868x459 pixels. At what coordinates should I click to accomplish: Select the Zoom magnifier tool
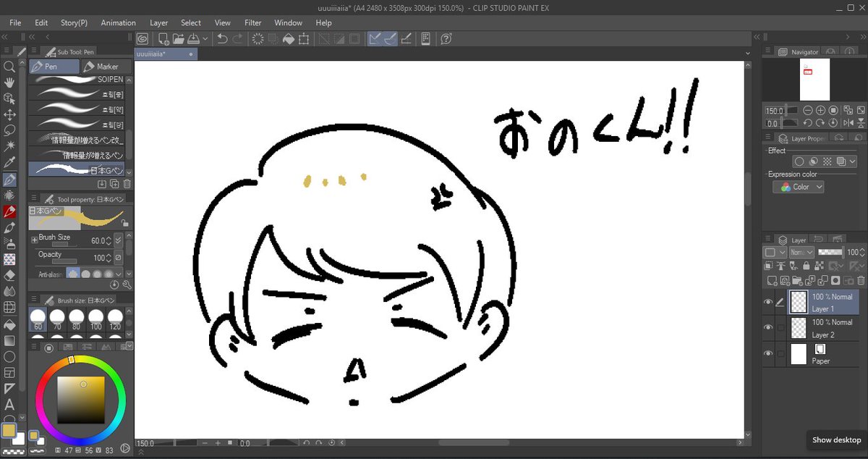(9, 67)
